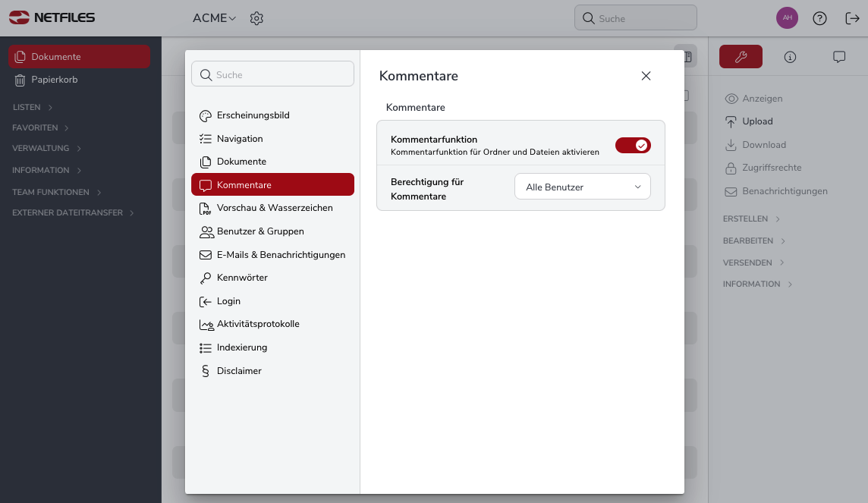Screen dimensions: 868x503
Task: Close the Kommentare settings dialog
Action: point(646,76)
